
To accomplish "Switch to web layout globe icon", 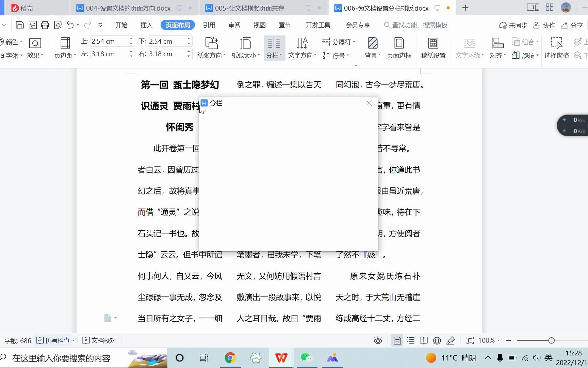I will 437,340.
